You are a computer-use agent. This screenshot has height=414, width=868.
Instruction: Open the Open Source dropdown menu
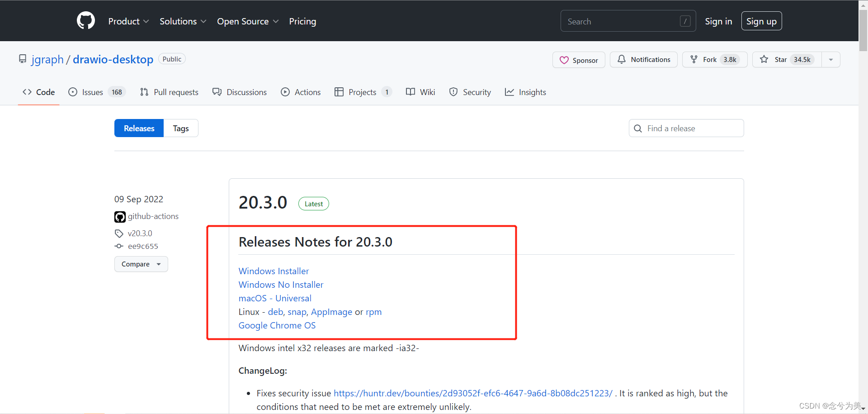point(248,21)
